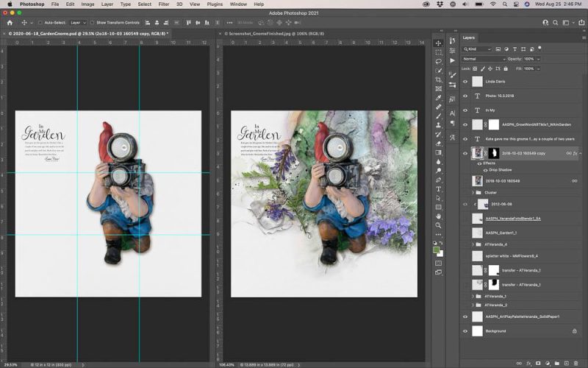Click the layer mask thumbnail of 160549 copy
The height and width of the screenshot is (368, 588).
[494, 153]
